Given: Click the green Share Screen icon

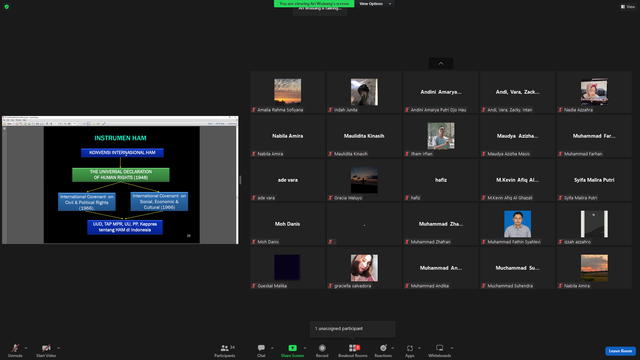Looking at the screenshot, I should (x=293, y=348).
